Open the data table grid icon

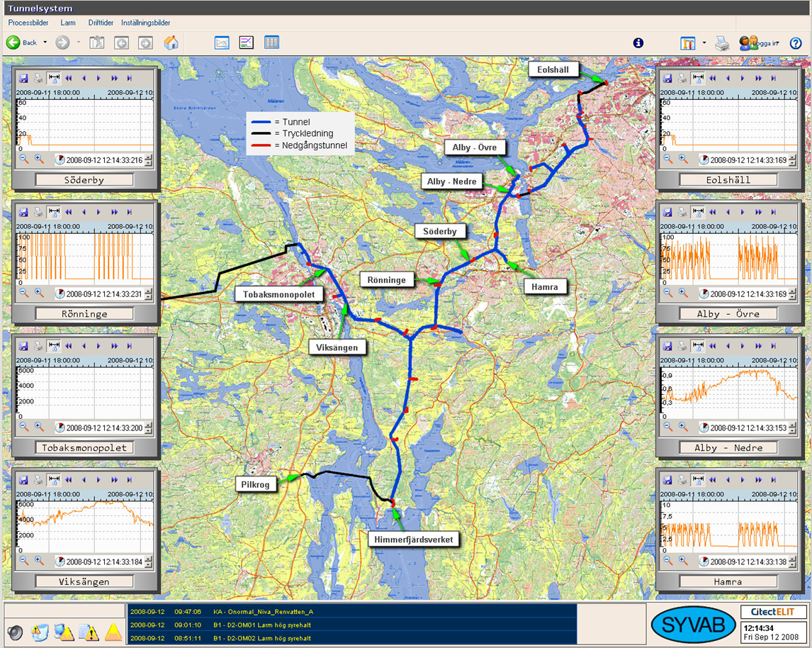pos(271,43)
